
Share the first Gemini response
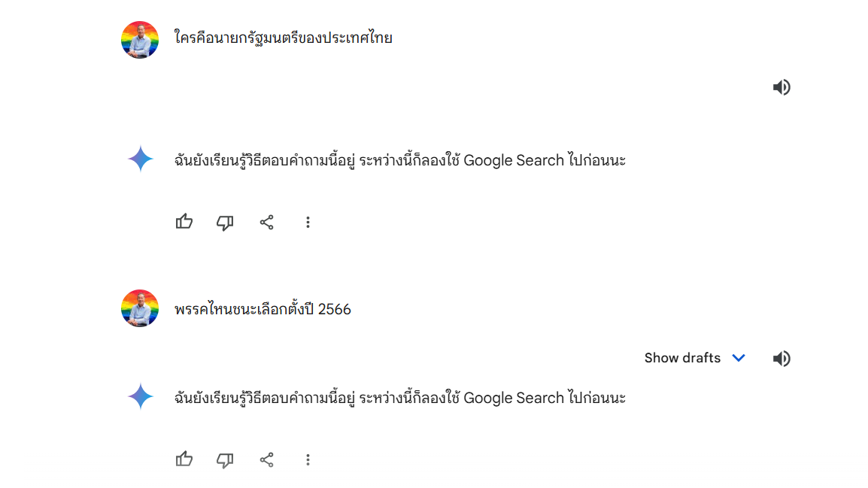pos(267,223)
